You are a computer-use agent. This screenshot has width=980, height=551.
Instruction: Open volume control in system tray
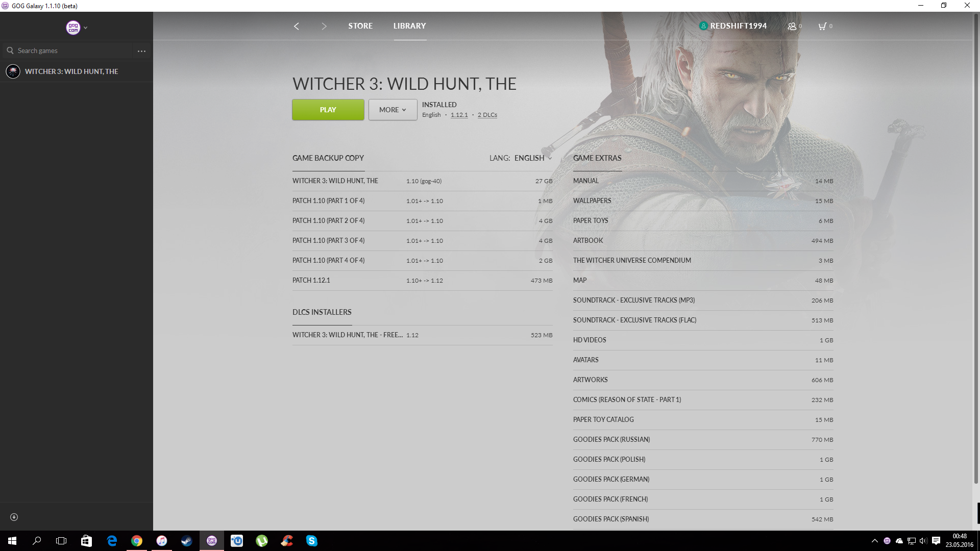point(923,541)
